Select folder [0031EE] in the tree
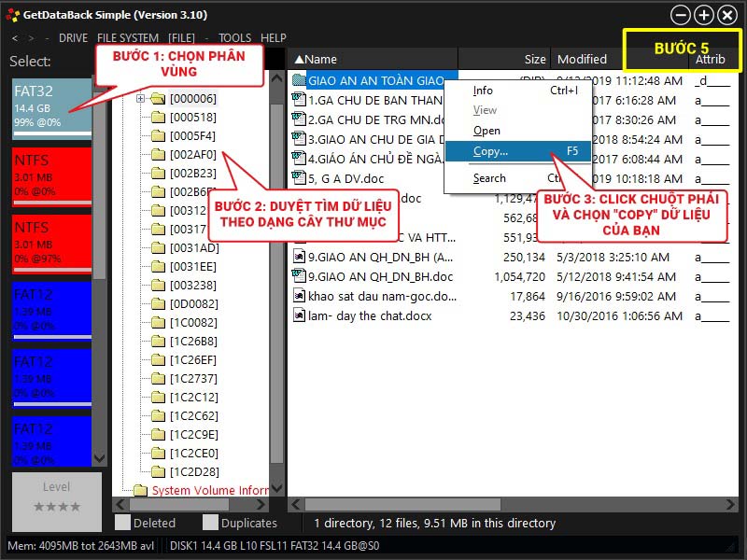747x560 pixels. click(x=193, y=267)
